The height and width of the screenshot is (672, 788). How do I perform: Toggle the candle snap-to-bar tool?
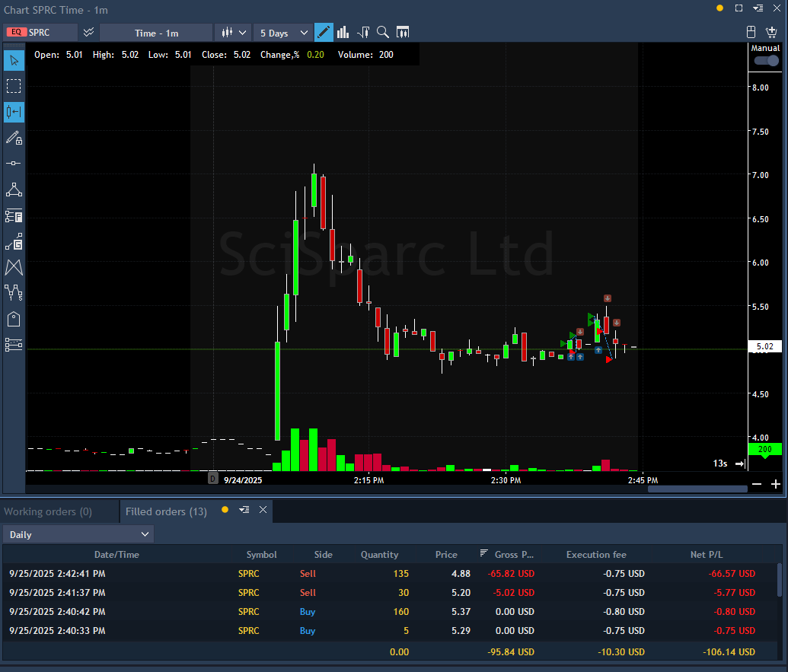pos(14,112)
